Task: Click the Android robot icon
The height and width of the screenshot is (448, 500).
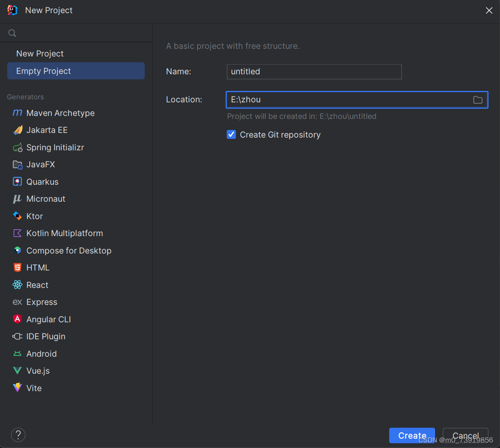Action: (17, 354)
